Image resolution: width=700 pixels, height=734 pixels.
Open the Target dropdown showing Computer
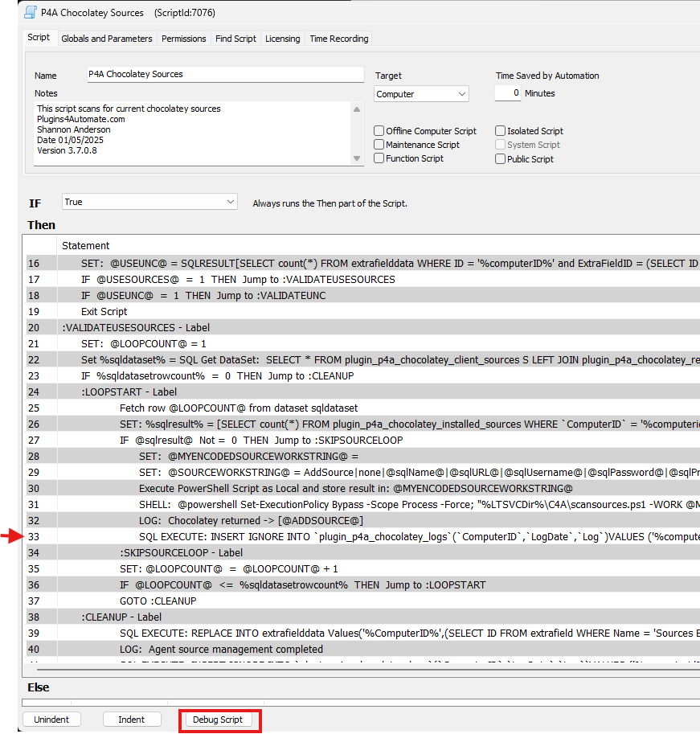click(x=420, y=93)
